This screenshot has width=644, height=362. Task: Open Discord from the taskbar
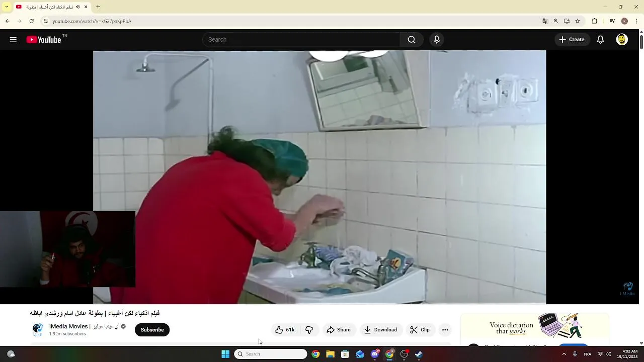coord(375,354)
